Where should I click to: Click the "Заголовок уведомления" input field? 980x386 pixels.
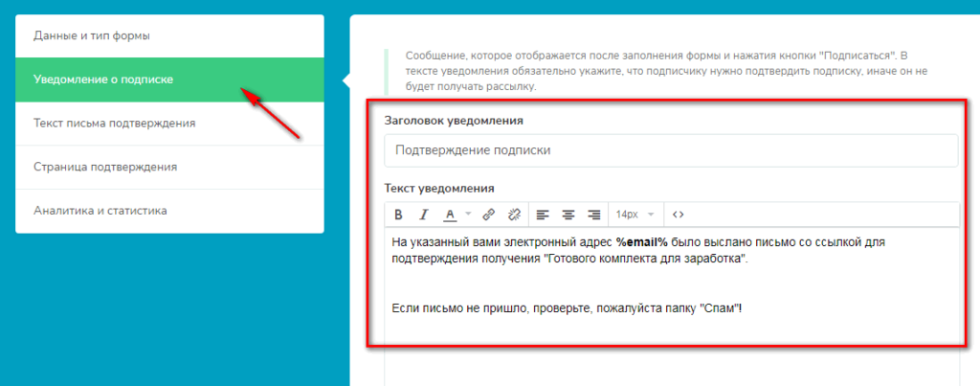(671, 150)
